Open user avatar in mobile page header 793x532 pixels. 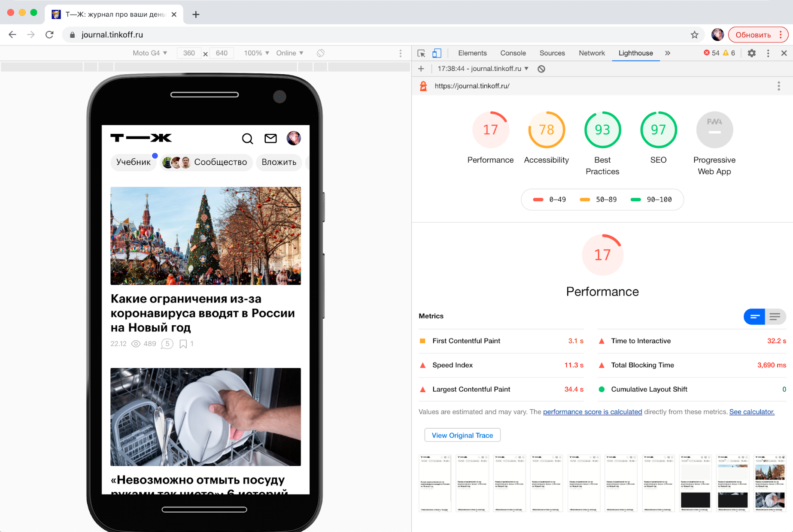[x=294, y=138]
